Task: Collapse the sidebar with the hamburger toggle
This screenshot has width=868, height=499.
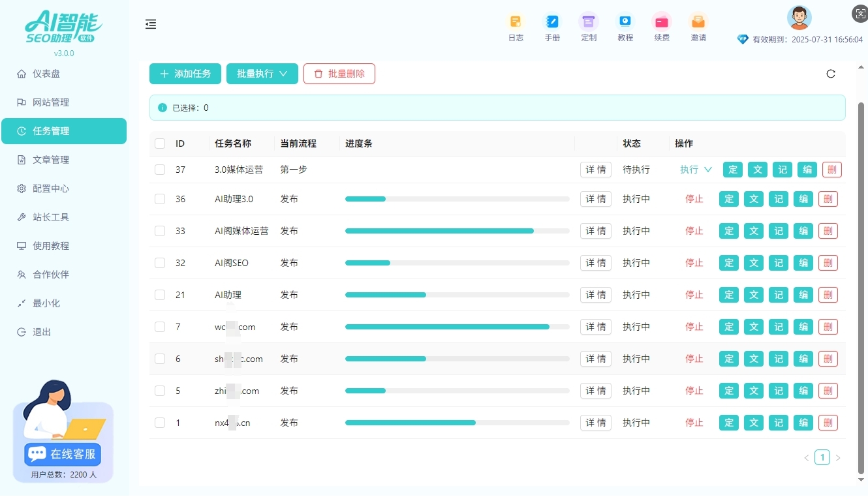Action: click(151, 24)
